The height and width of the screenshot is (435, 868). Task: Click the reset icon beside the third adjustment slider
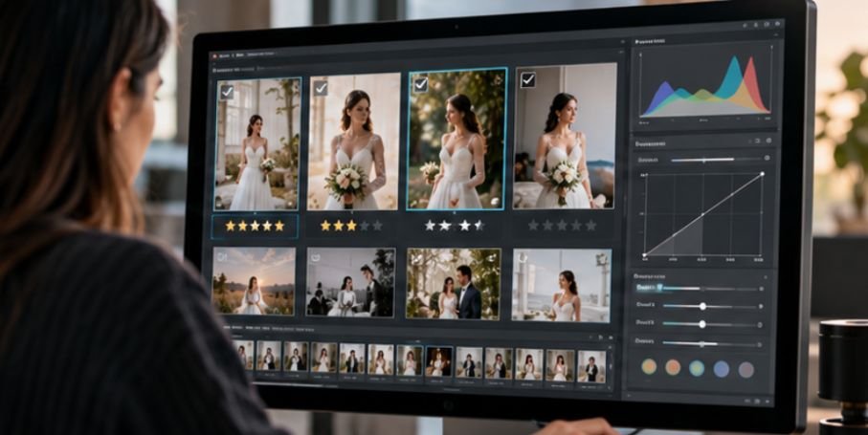point(760,325)
